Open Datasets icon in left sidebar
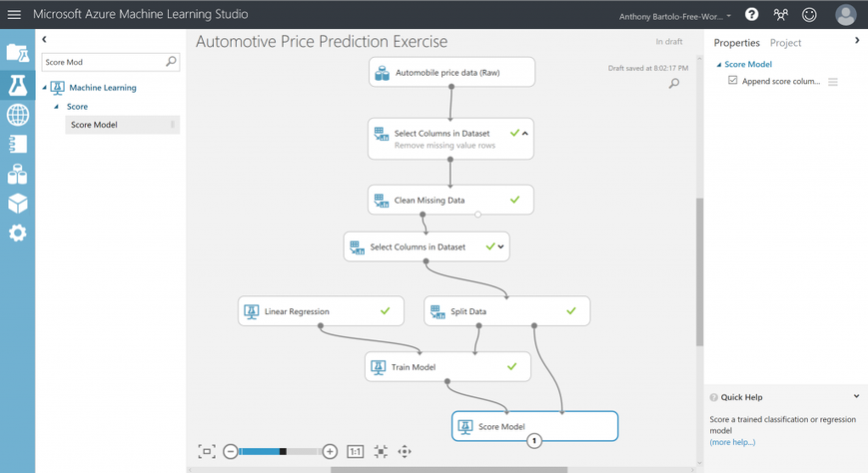The width and height of the screenshot is (868, 473). [x=17, y=175]
